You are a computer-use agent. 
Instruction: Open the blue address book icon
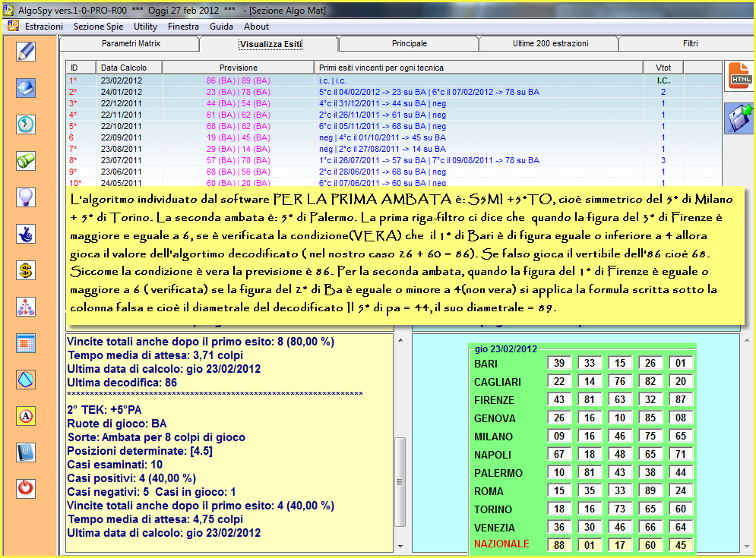(x=26, y=452)
